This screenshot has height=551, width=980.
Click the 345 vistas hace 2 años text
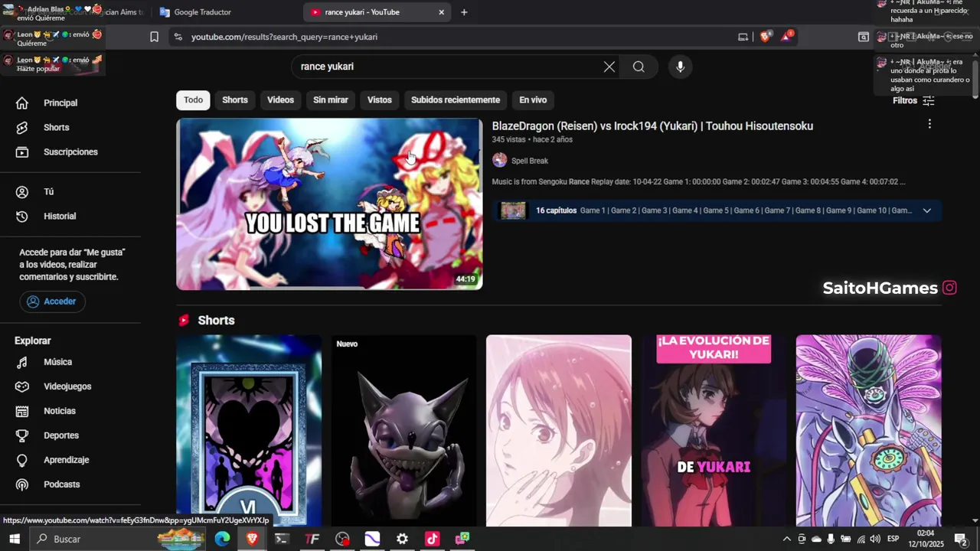(532, 139)
